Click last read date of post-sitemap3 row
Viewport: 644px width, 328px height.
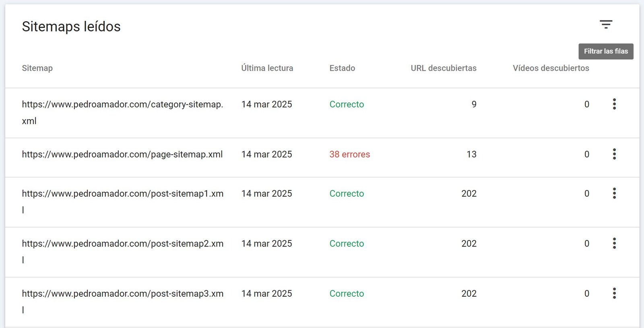tap(266, 294)
